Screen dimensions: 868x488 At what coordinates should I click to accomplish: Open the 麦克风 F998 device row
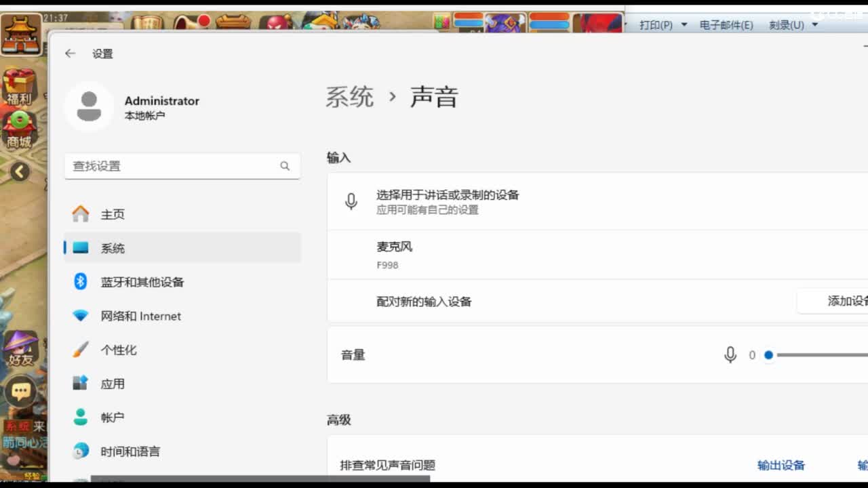click(x=597, y=255)
